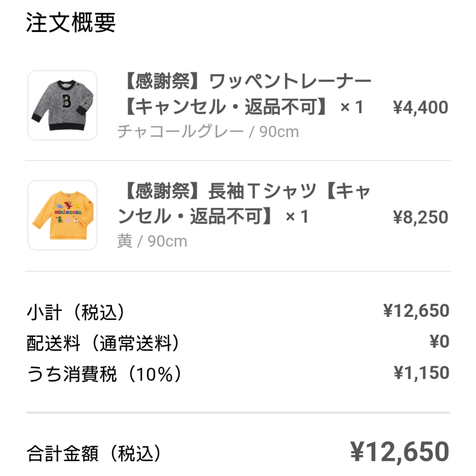Click the うち消費税（10%） label
The image size is (476, 476).
coord(104,374)
